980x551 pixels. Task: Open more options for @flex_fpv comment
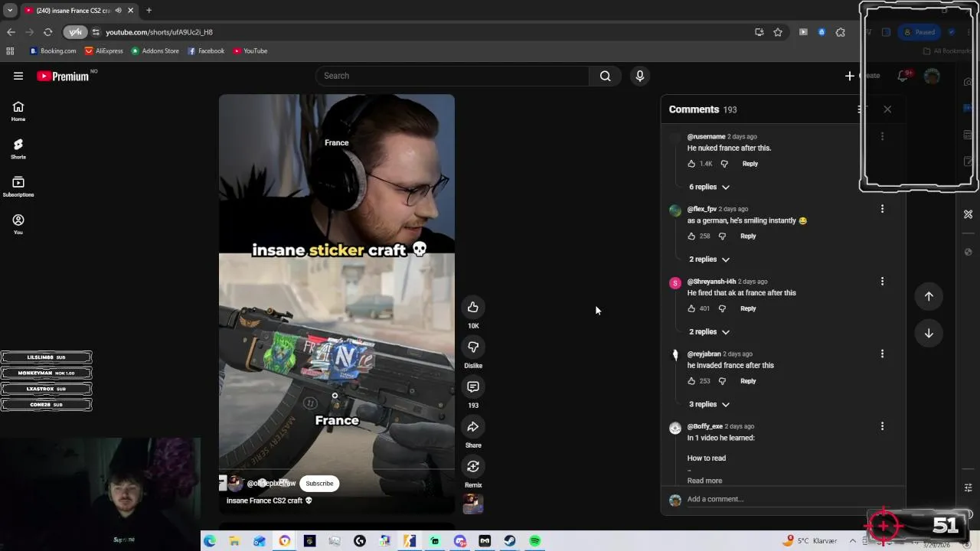tap(882, 209)
